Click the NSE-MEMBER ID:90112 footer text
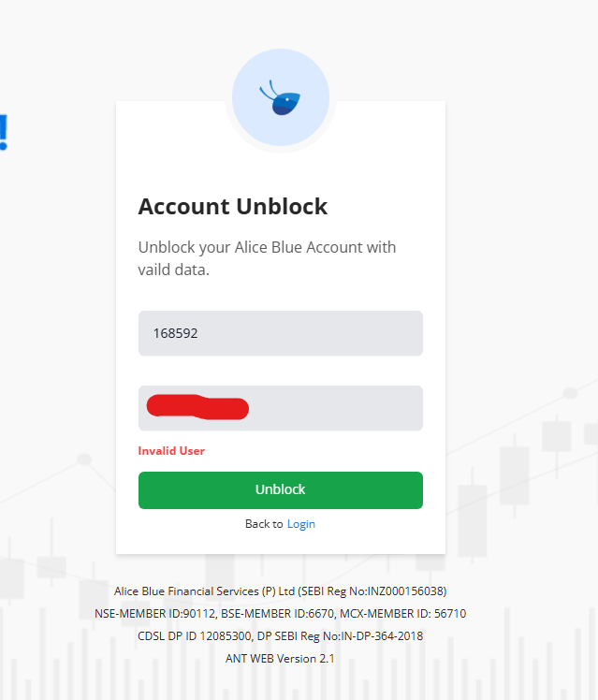 (154, 613)
